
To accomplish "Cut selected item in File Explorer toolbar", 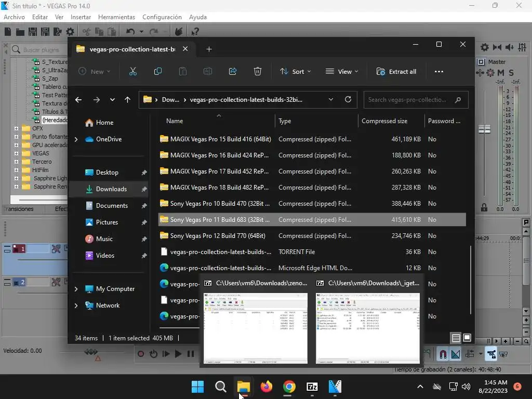I will click(x=132, y=71).
